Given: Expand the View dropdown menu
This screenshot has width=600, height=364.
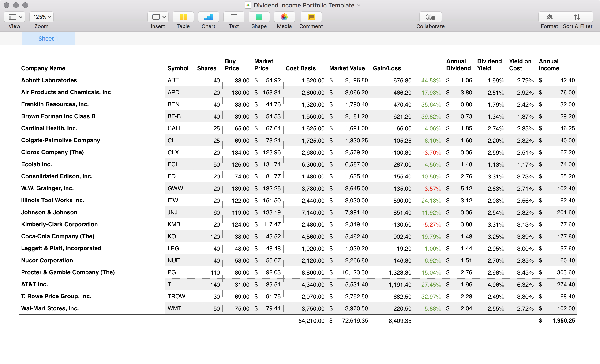Looking at the screenshot, I should [x=15, y=17].
